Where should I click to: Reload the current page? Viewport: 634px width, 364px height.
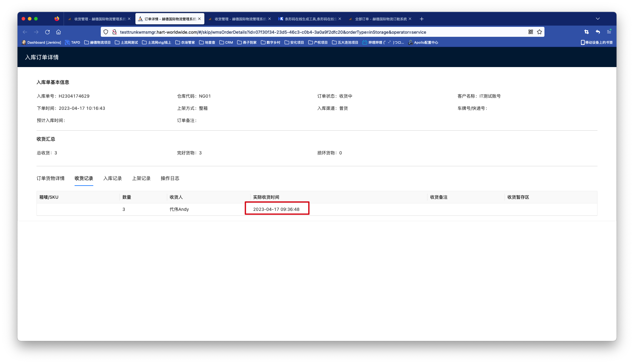[x=47, y=32]
